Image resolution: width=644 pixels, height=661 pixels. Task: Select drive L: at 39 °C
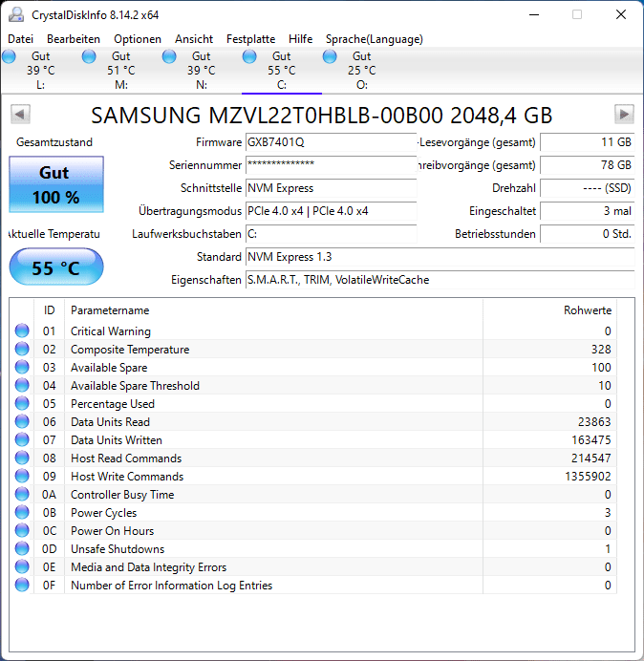pos(40,71)
